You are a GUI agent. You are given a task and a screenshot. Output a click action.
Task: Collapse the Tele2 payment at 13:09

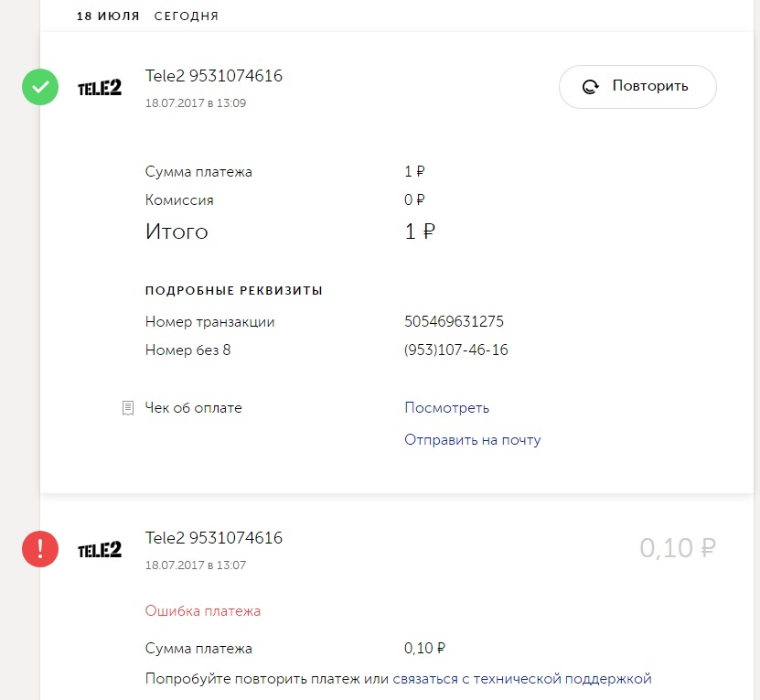click(x=214, y=76)
